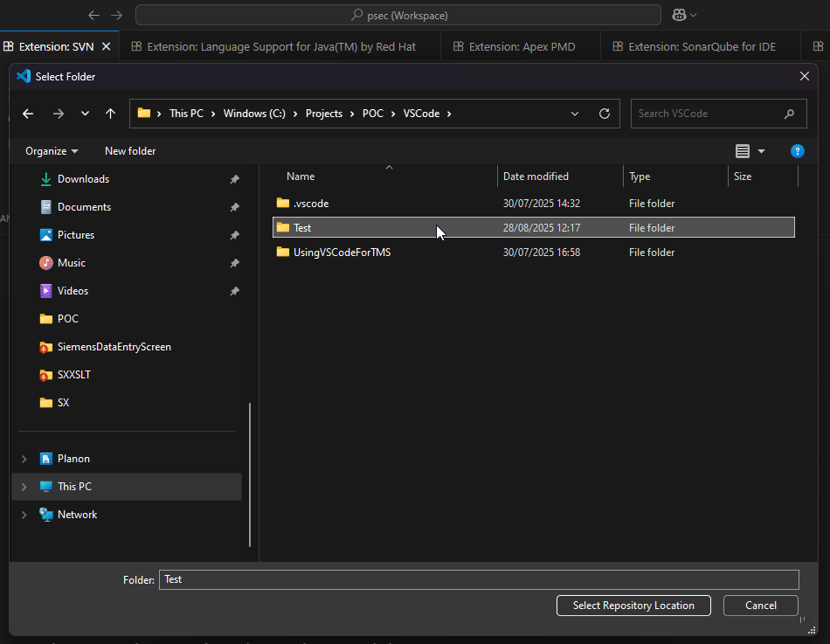Expand the This PC tree node
This screenshot has height=644, width=830.
pyautogui.click(x=24, y=487)
